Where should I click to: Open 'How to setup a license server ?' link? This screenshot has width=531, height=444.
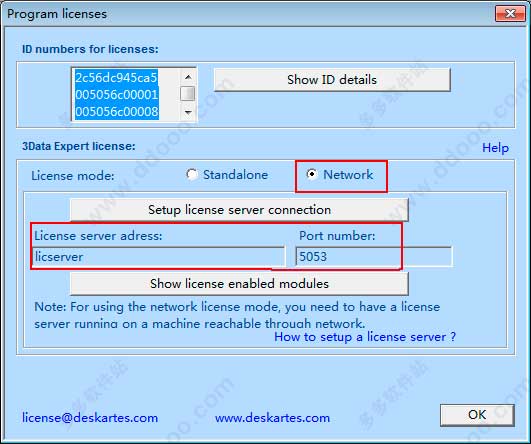pyautogui.click(x=365, y=337)
